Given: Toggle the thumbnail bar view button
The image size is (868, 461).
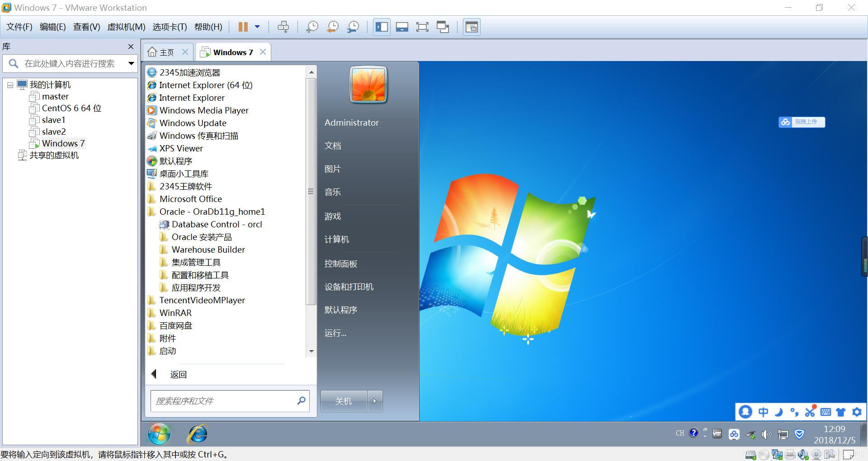Looking at the screenshot, I should pos(402,27).
